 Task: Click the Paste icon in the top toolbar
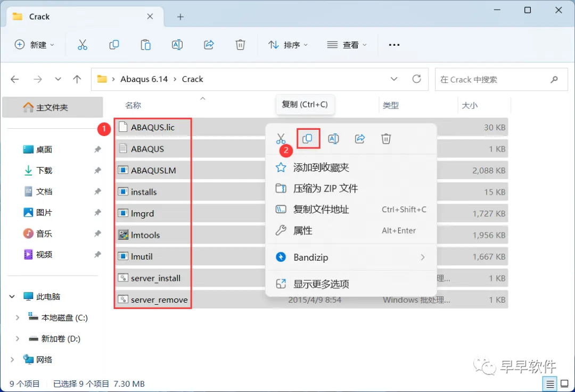pos(145,45)
